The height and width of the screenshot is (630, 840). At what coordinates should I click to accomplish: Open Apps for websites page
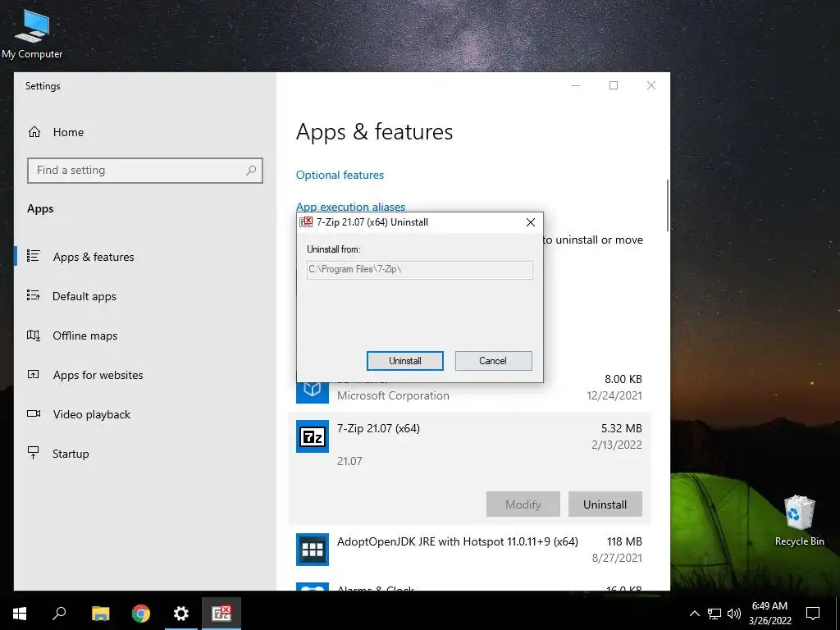98,375
